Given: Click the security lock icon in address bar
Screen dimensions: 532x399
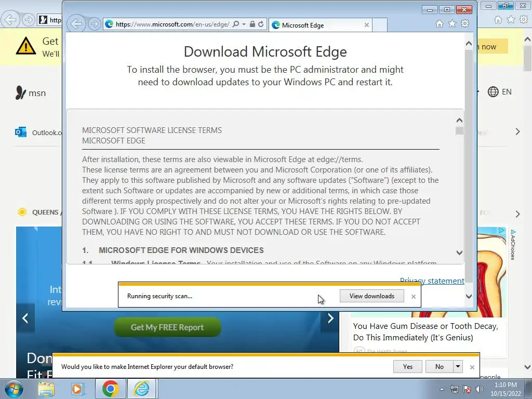Looking at the screenshot, I should 252,24.
